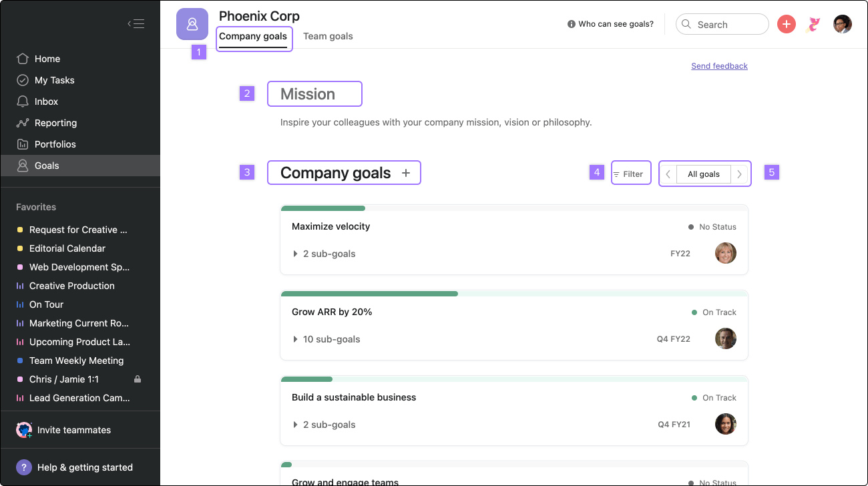Go to Reporting in the sidebar
Screen dimensions: 868x486
click(55, 123)
